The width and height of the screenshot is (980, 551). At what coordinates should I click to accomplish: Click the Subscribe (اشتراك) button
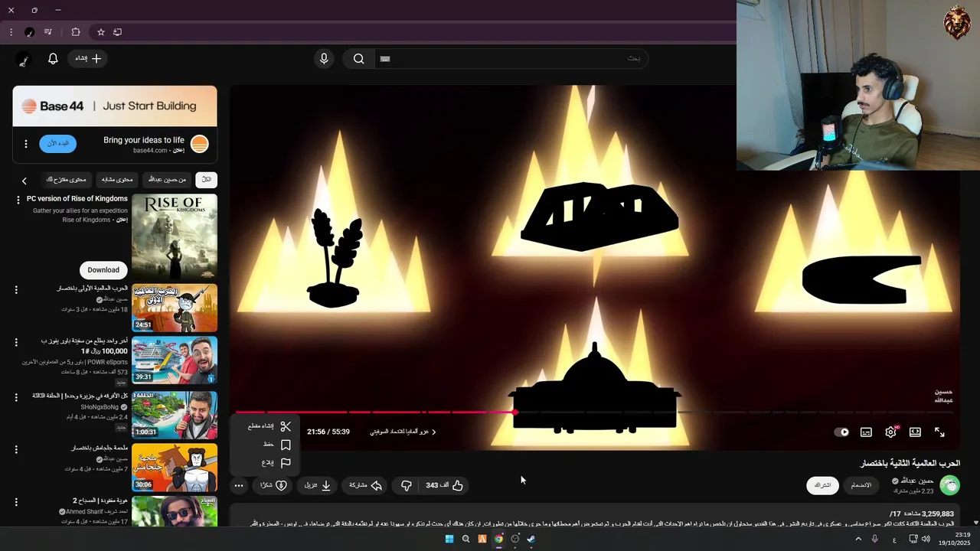[823, 485]
